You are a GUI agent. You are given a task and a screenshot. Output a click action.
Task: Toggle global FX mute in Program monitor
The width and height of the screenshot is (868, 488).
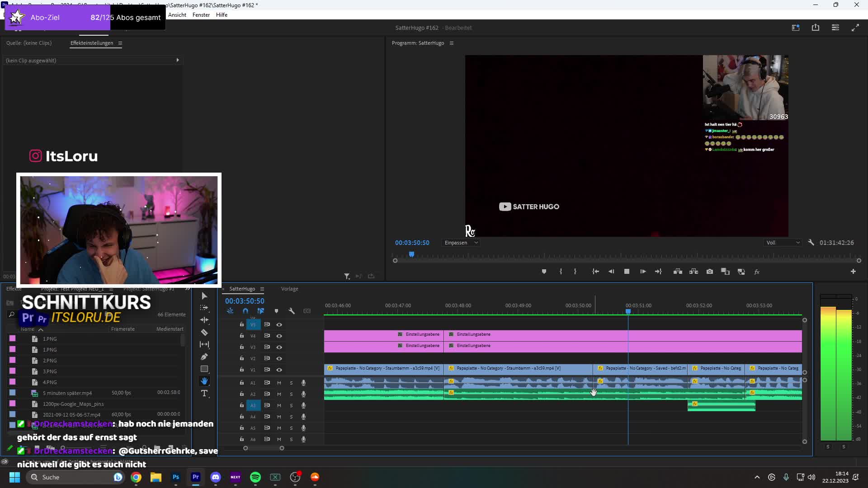(757, 272)
